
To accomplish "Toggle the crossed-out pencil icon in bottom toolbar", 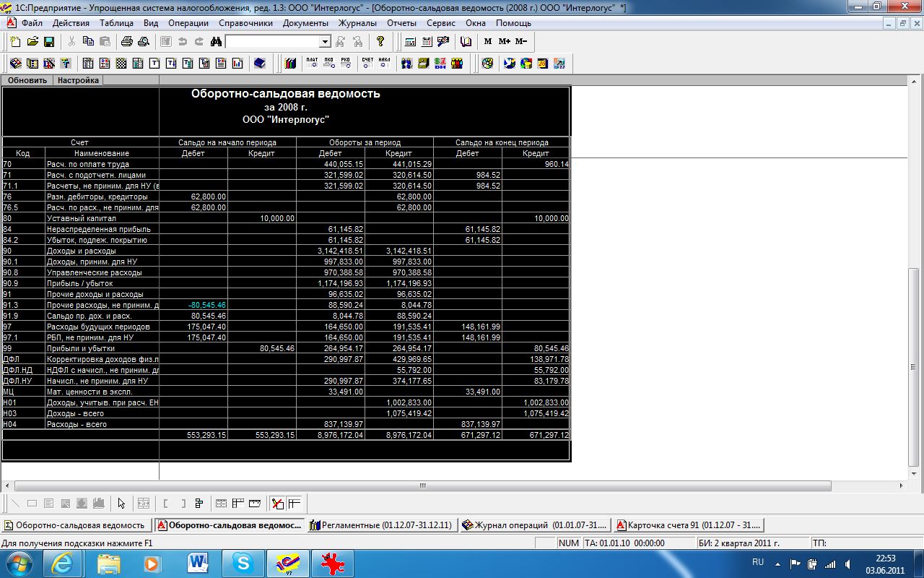I will point(277,504).
